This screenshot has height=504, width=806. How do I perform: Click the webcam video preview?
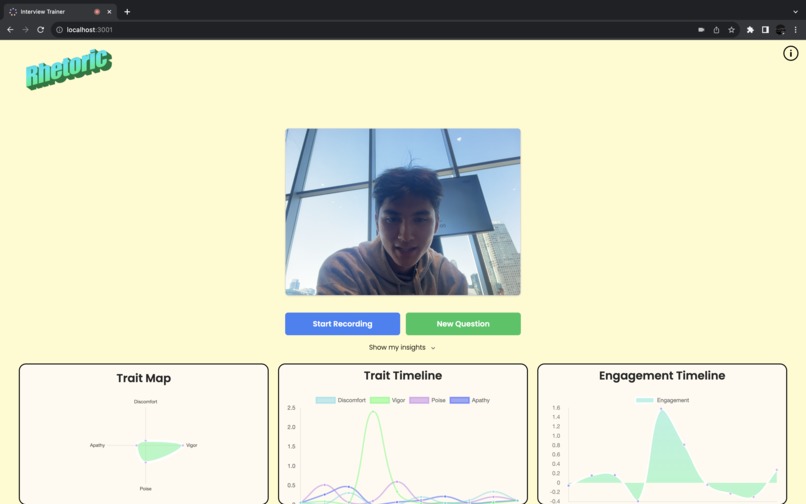(x=403, y=212)
